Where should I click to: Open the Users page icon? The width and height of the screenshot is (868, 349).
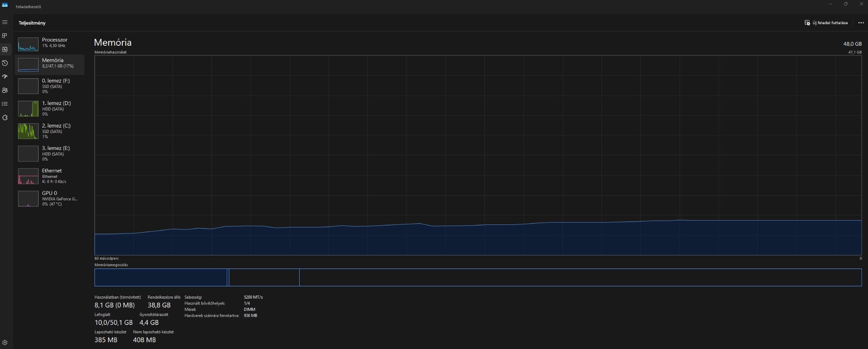(5, 90)
